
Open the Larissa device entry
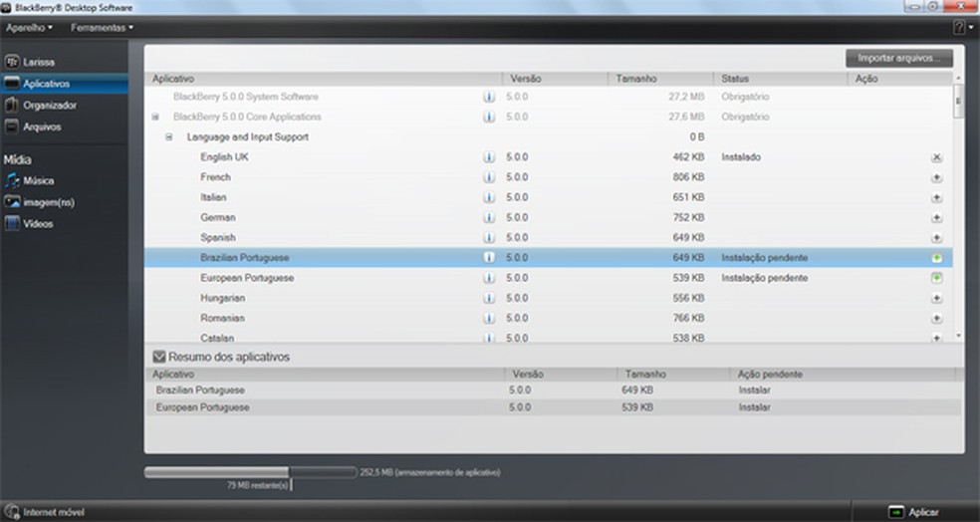coord(29,62)
